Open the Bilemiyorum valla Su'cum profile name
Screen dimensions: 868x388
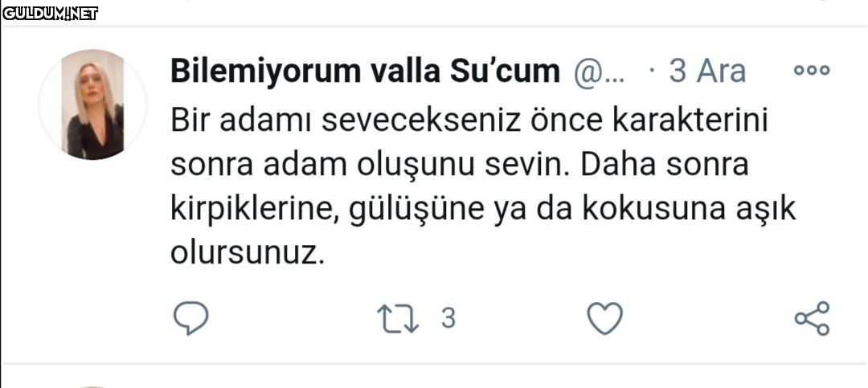[x=365, y=71]
